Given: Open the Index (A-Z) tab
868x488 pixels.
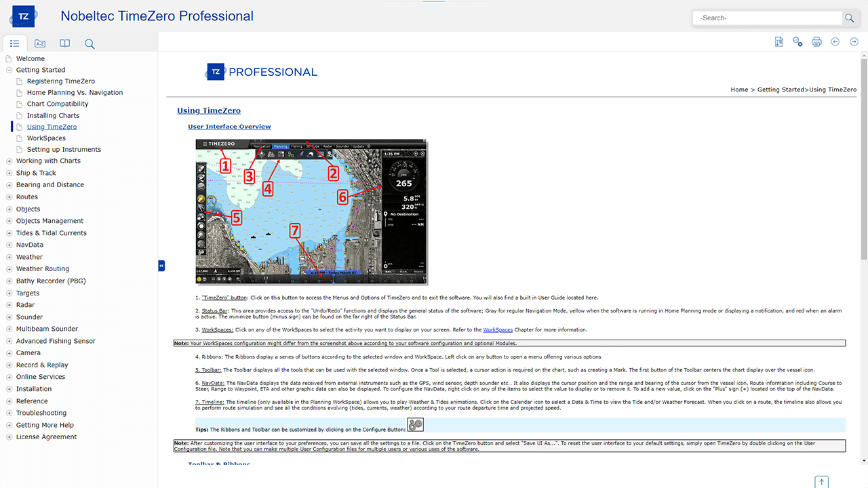Looking at the screenshot, I should coord(40,43).
